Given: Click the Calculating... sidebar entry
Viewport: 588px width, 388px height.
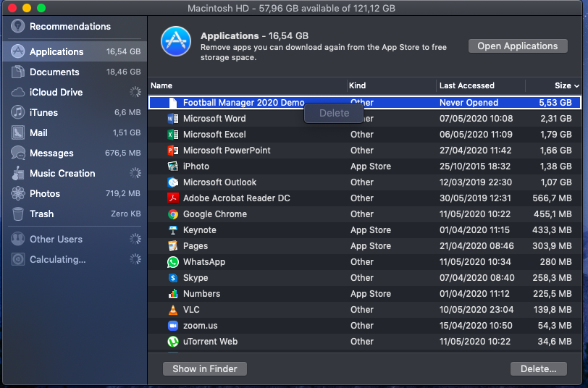Looking at the screenshot, I should pos(58,259).
